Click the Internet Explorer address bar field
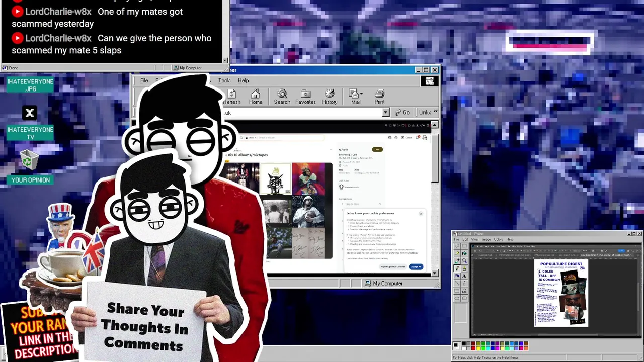This screenshot has height=362, width=644. [302, 113]
